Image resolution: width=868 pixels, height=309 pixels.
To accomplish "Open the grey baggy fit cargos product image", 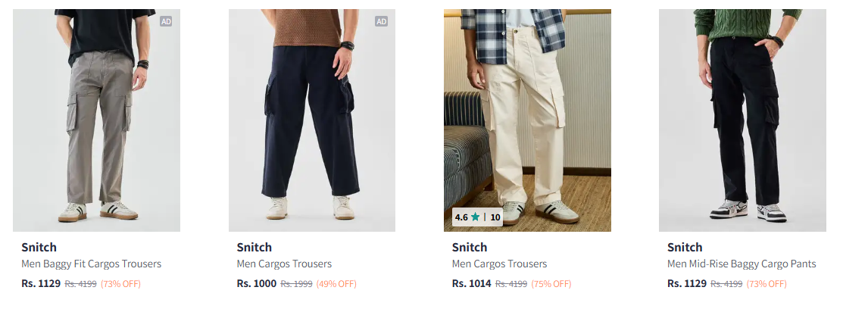I will tap(96, 120).
